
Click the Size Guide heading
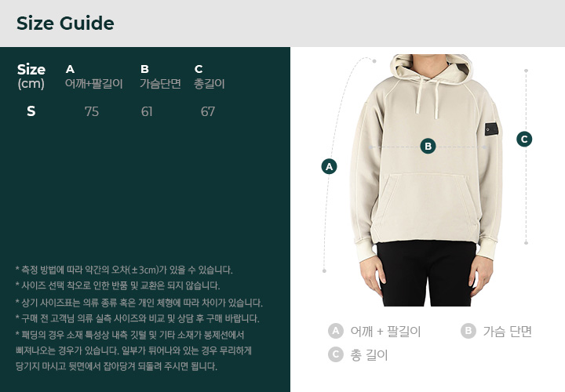pyautogui.click(x=65, y=24)
